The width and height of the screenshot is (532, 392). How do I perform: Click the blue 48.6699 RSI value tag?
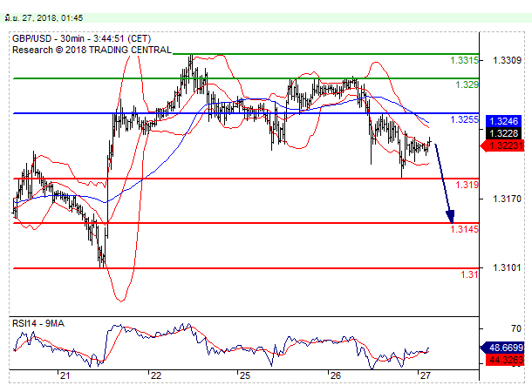pyautogui.click(x=503, y=348)
